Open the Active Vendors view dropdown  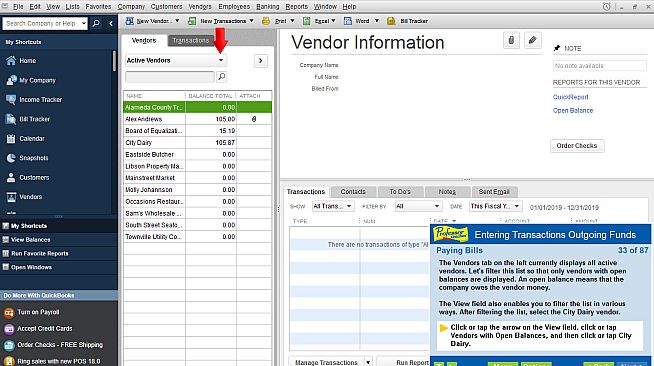tap(221, 60)
